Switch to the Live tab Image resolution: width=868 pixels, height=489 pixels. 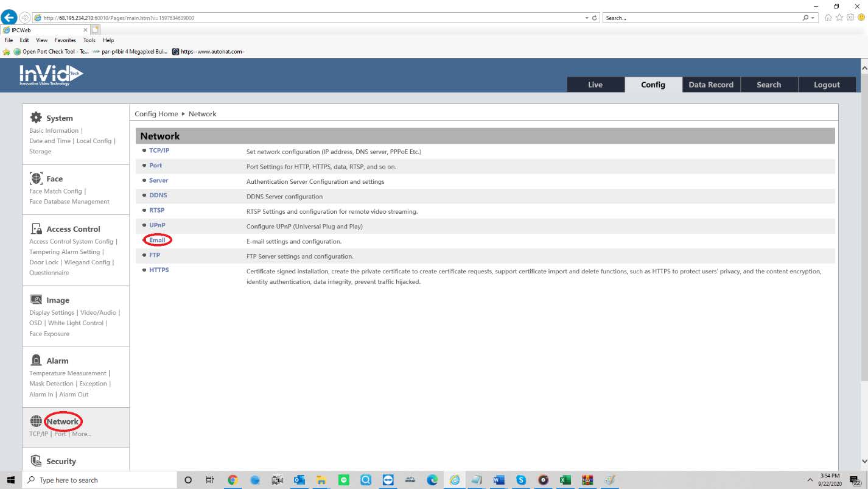[595, 85]
